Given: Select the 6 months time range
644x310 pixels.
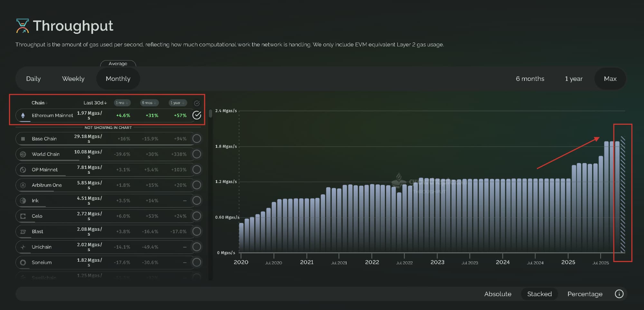Looking at the screenshot, I should 530,79.
